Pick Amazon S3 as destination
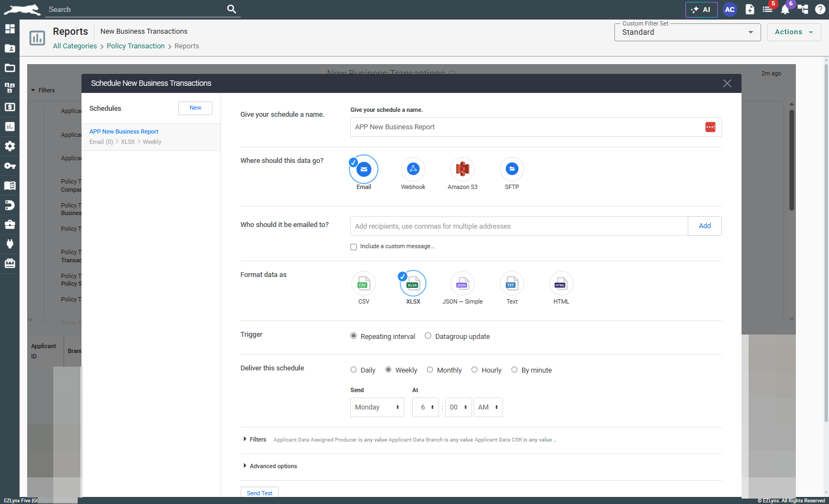This screenshot has width=829, height=504. [x=462, y=169]
